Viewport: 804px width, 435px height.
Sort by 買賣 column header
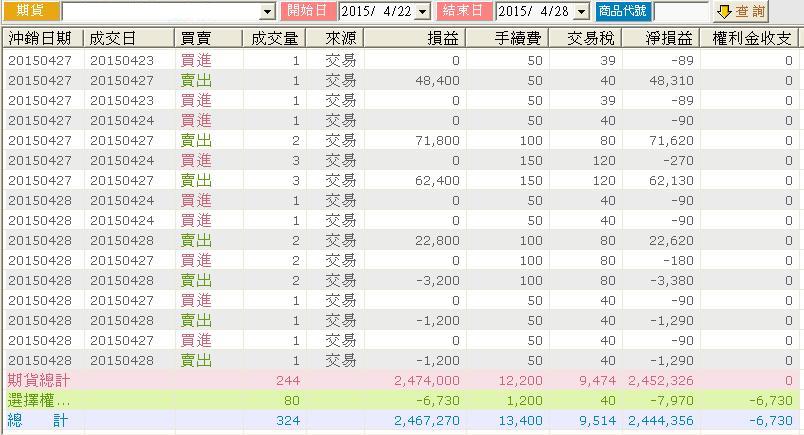[x=208, y=38]
